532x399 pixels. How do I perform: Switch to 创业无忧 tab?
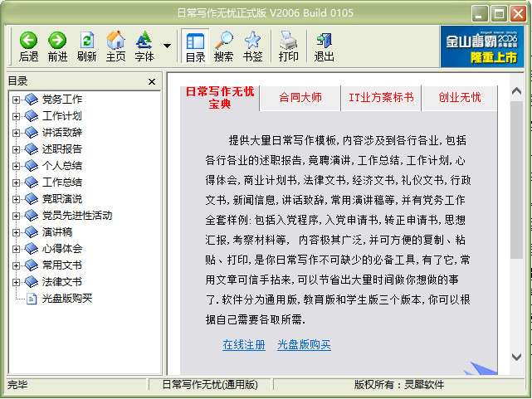(x=460, y=98)
